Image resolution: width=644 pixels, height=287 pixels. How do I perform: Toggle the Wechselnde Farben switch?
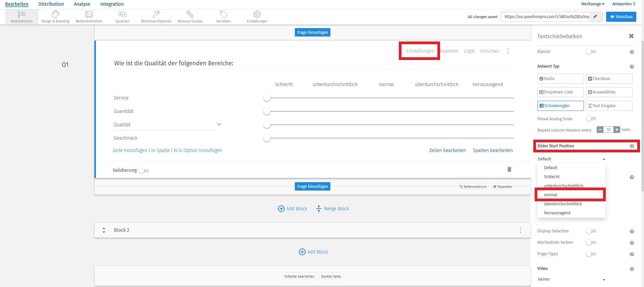coord(591,242)
